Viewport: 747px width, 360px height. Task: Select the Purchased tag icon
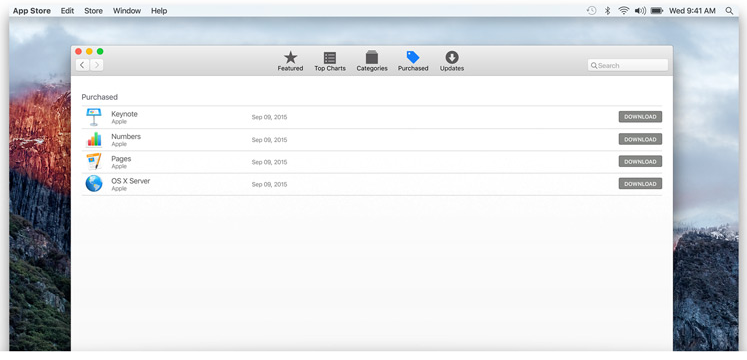click(x=413, y=57)
